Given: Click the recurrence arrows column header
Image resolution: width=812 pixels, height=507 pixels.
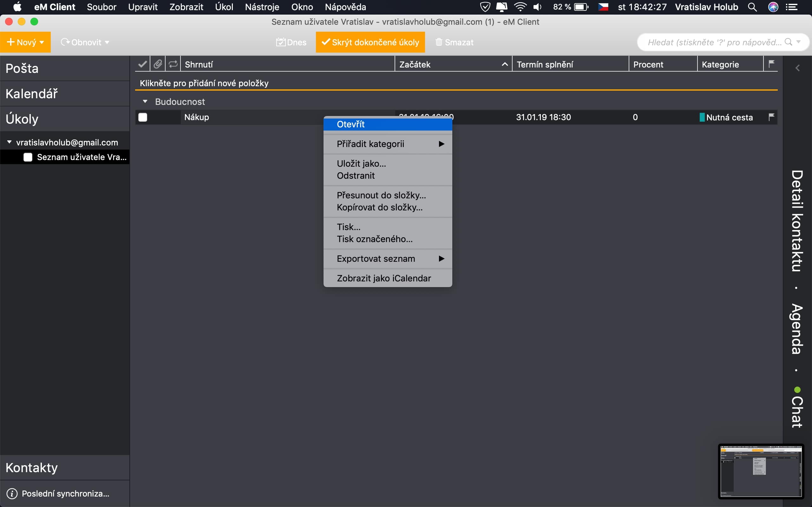Looking at the screenshot, I should coord(173,64).
